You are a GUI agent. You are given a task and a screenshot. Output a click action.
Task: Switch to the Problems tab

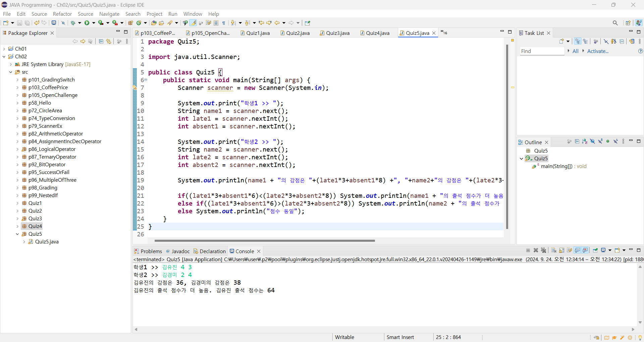coord(148,251)
